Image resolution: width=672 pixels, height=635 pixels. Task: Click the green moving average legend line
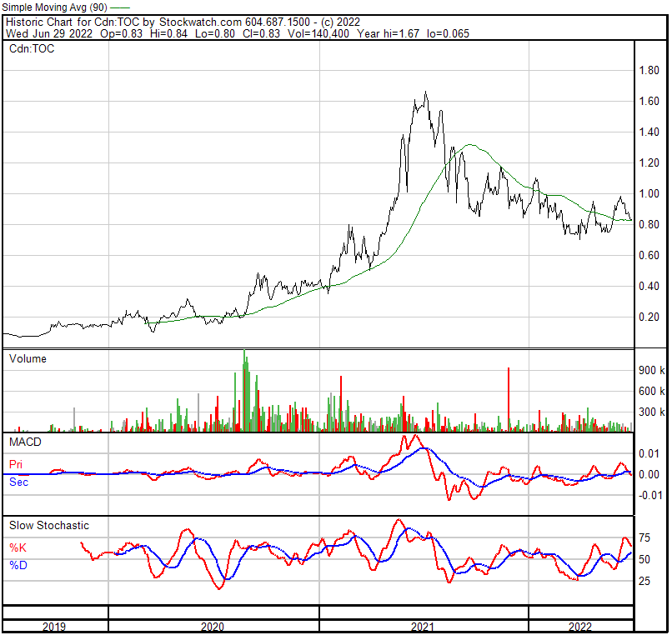point(120,7)
